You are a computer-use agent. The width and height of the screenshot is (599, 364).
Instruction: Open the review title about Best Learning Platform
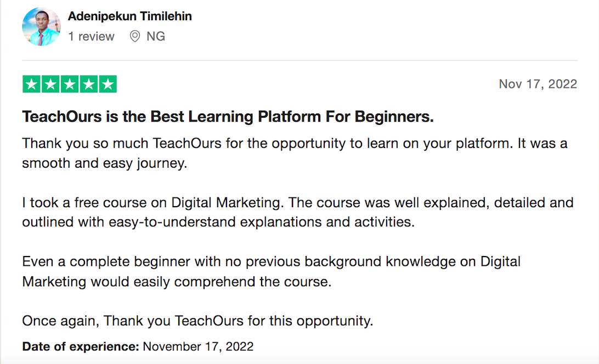tap(228, 117)
